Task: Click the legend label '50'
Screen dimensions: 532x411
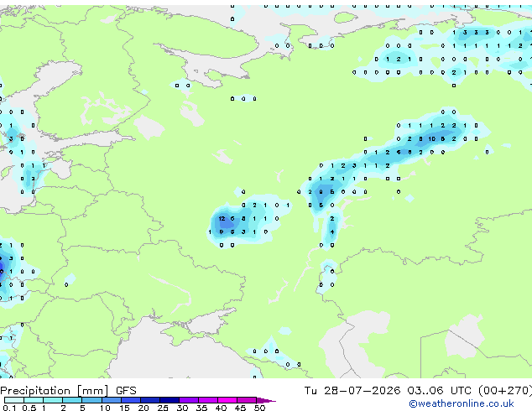Action: [259, 408]
